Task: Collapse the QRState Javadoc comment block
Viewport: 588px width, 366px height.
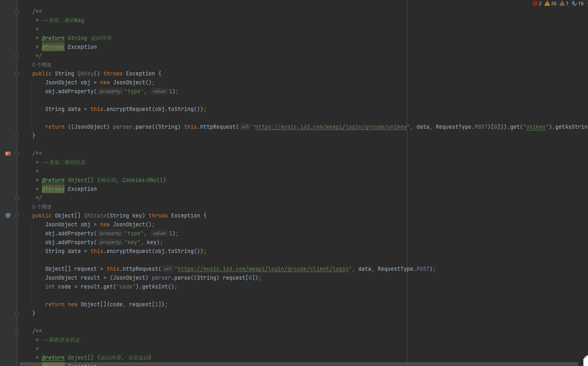Action: pos(17,154)
